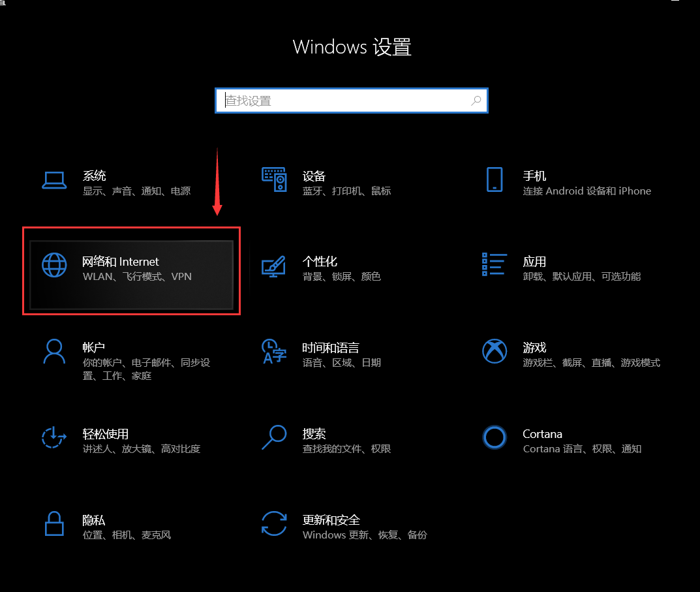Open 系统 settings heading
The width and height of the screenshot is (700, 592).
pos(94,176)
